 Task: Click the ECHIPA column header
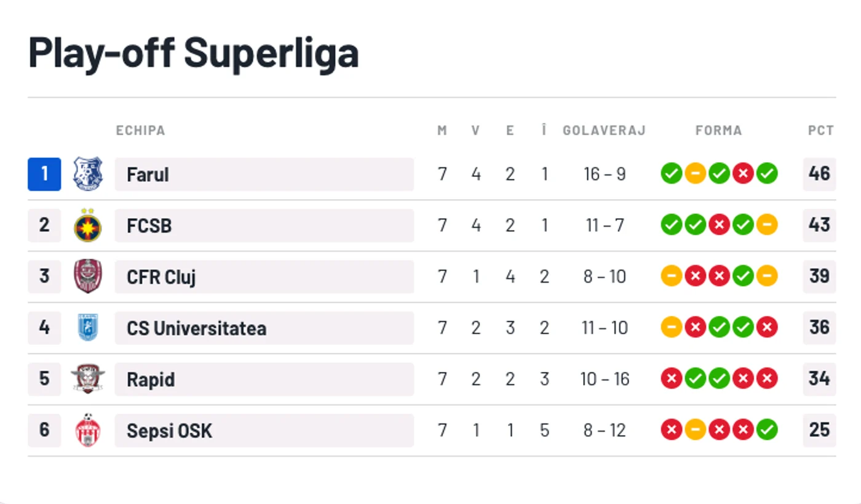140,130
